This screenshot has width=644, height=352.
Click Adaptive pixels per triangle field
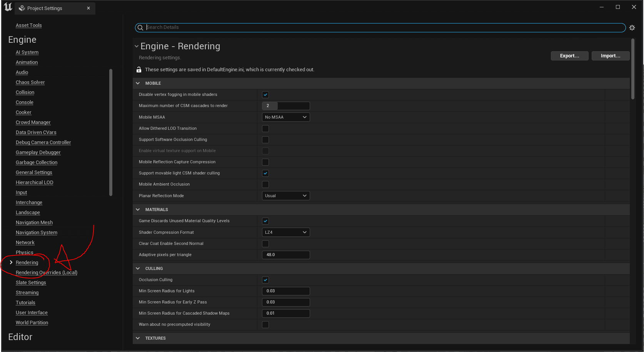[286, 255]
